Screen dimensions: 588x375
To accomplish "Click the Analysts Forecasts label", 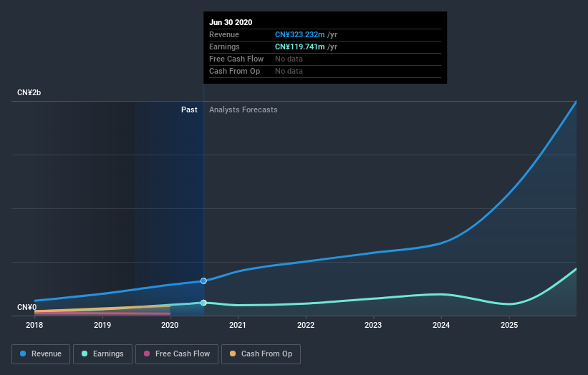I will [x=244, y=109].
